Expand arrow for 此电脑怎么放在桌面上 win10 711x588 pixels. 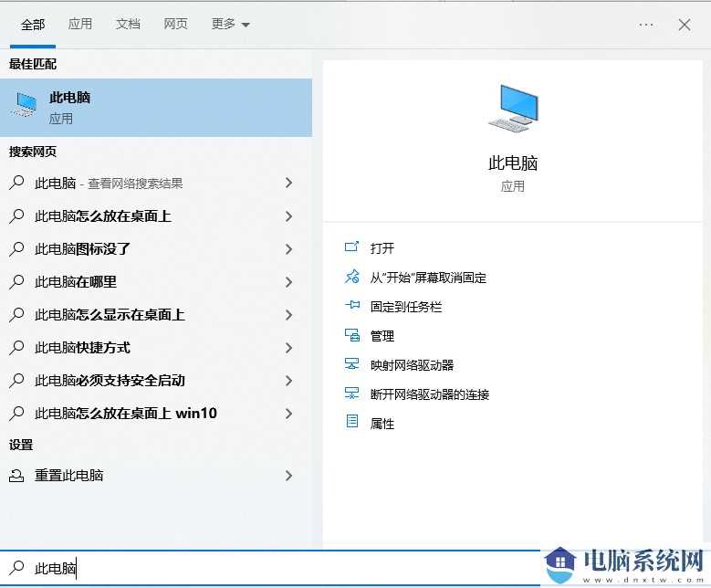coord(288,414)
